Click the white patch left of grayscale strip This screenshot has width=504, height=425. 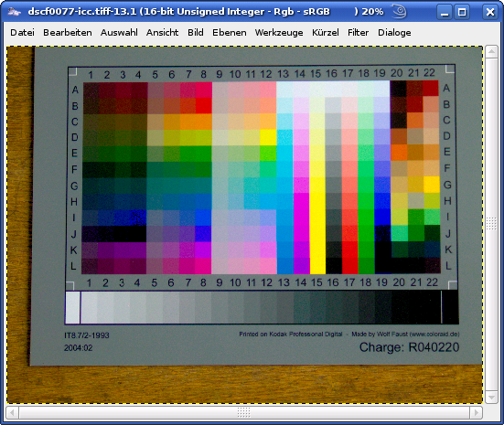click(72, 307)
